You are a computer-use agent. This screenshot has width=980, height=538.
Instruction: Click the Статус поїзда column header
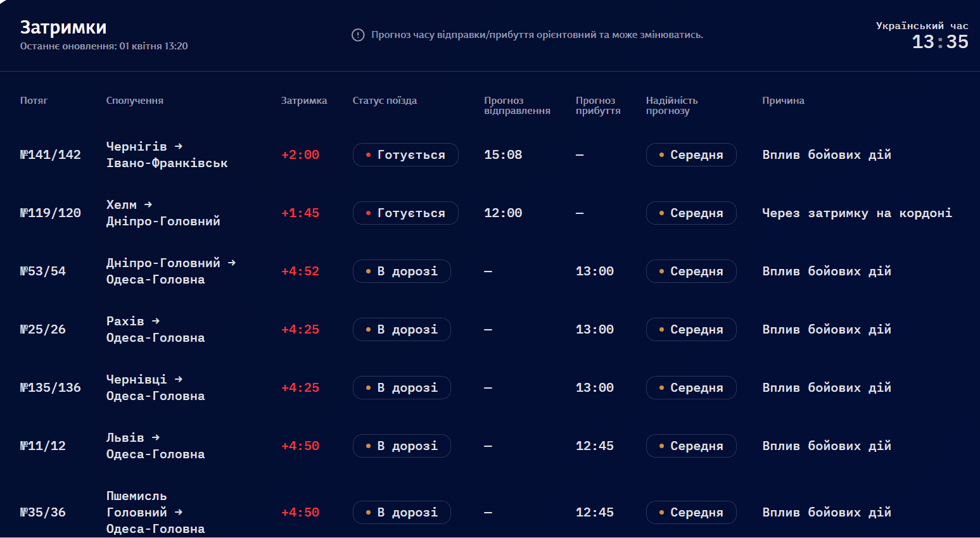(385, 101)
